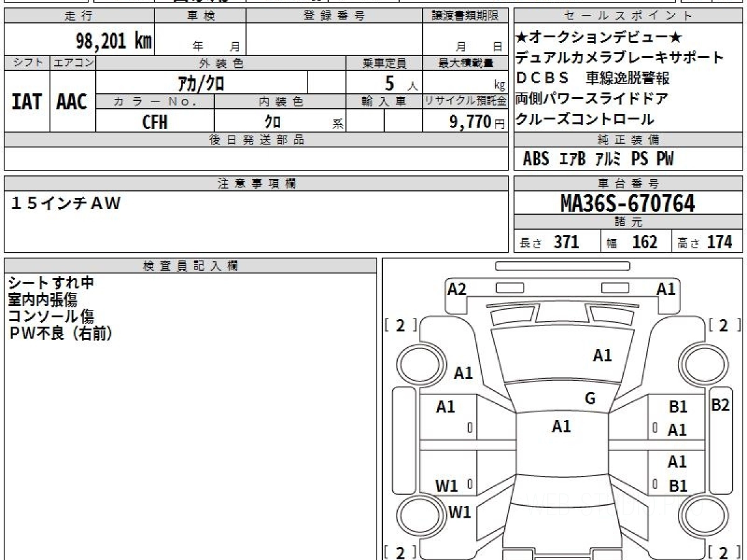The height and width of the screenshot is (560, 747).
Task: Click the 検査員記入欄 header
Action: [190, 266]
